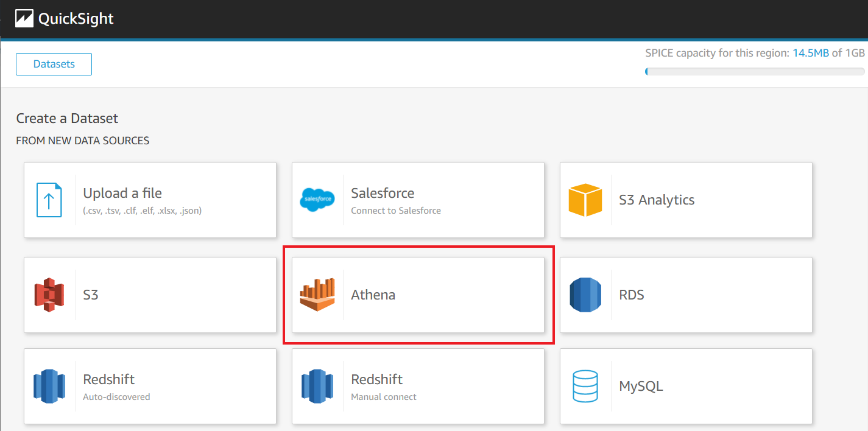Click the S3 Analytics yellow cube icon

(585, 200)
